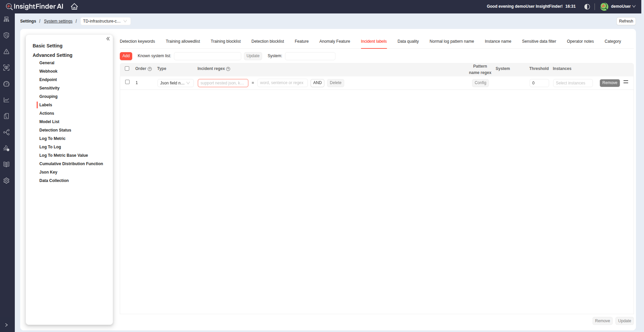This screenshot has width=644, height=332.
Task: Open the Select instances dropdown
Action: [x=573, y=83]
